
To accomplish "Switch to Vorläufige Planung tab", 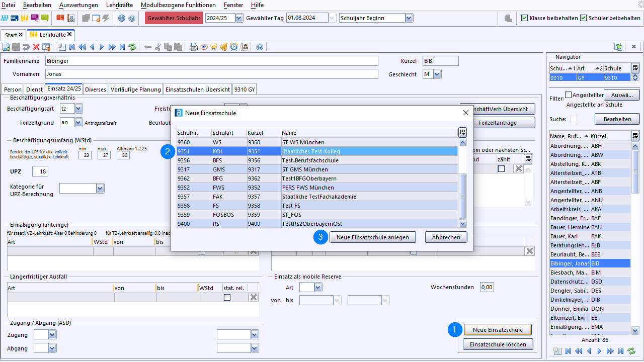I will (x=136, y=89).
